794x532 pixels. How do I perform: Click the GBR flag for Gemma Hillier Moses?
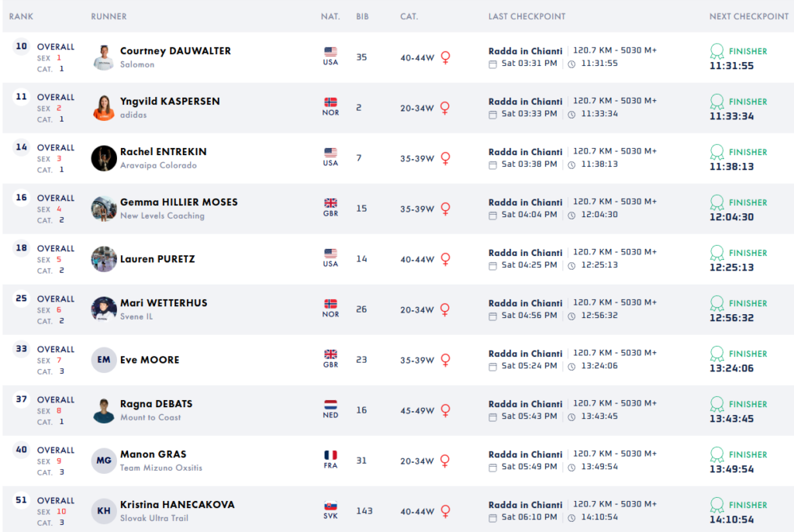tap(330, 203)
